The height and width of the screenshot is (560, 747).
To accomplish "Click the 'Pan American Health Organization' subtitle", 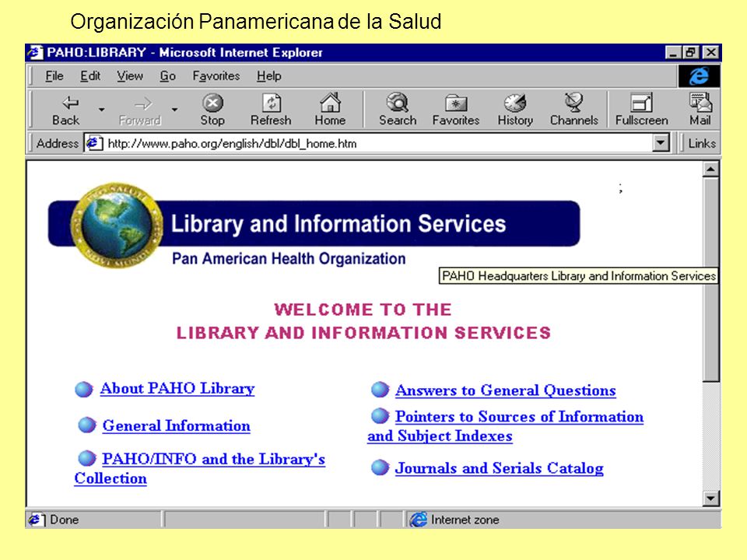I will coord(289,258).
